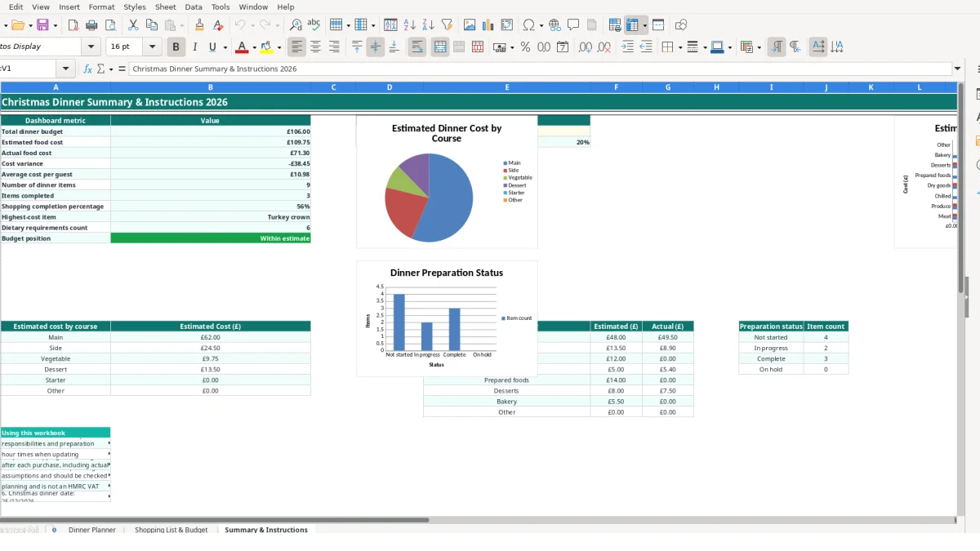The image size is (980, 551).
Task: Insert a special character
Action: [x=528, y=25]
